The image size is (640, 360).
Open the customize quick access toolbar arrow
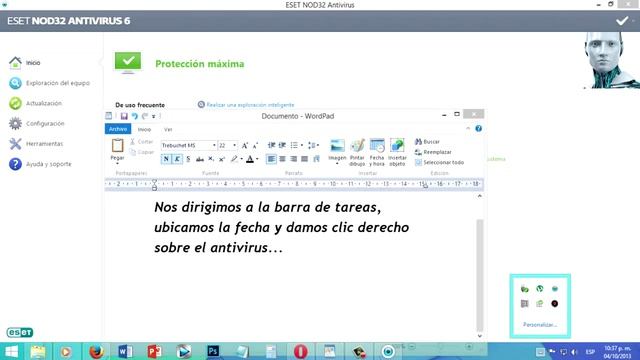tap(154, 116)
